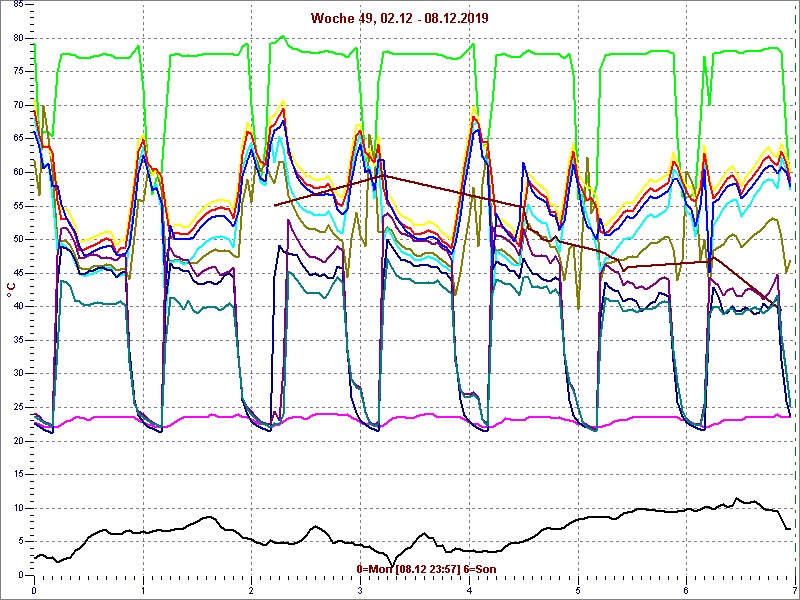Click the chart title 'Woche 49, 02.12 - 08.12.2019'

(399, 18)
